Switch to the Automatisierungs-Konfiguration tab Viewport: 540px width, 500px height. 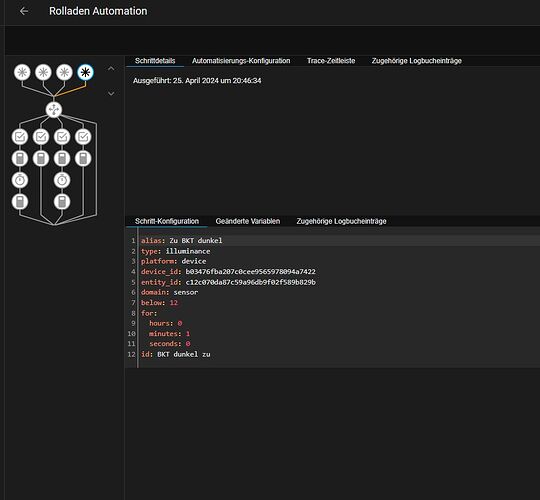coord(241,61)
